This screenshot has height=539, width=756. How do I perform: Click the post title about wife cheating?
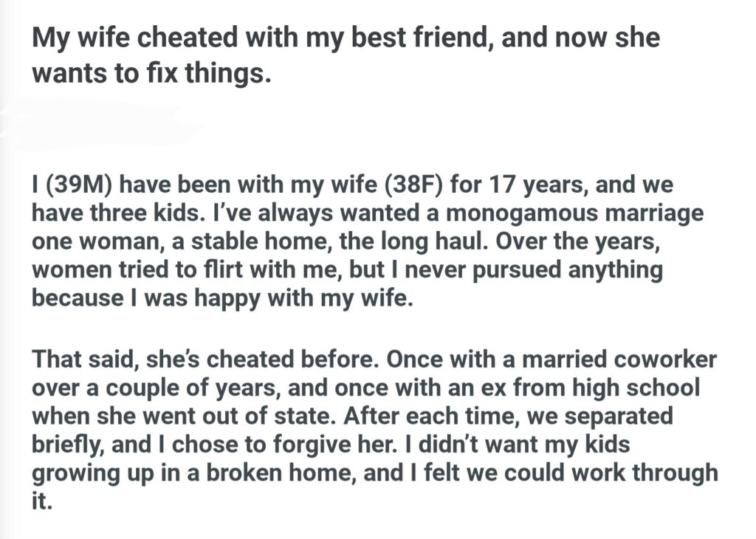coord(345,38)
